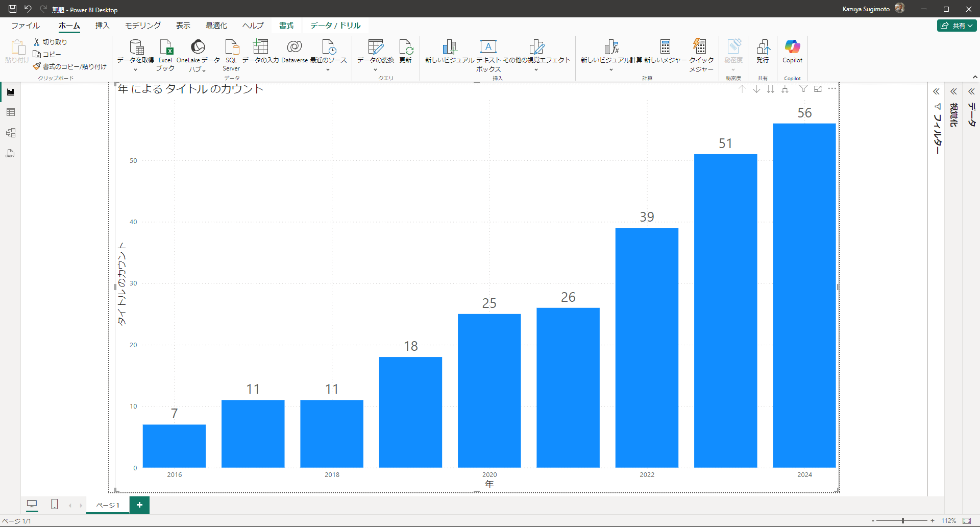
Task: Create a 新しいメジャー (new measure)
Action: pyautogui.click(x=665, y=52)
